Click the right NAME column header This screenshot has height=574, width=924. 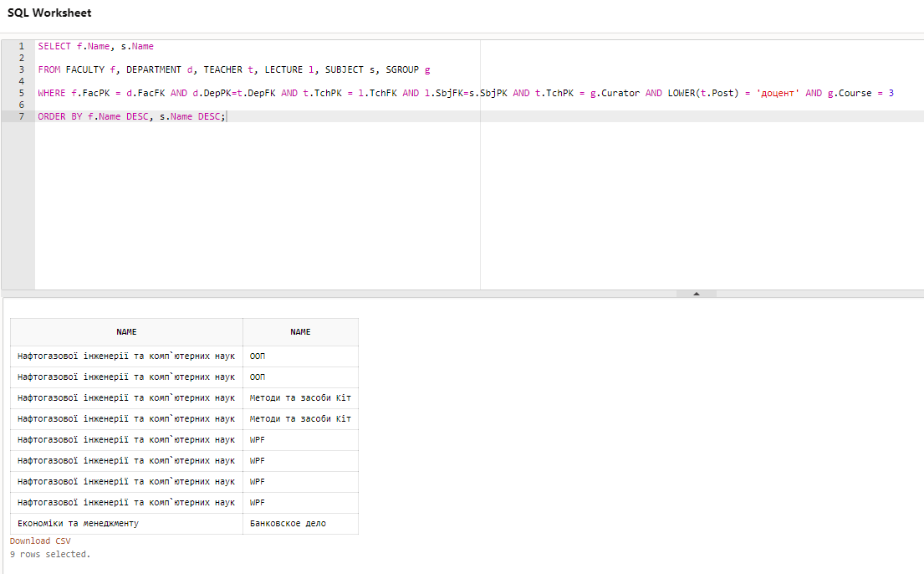click(300, 332)
